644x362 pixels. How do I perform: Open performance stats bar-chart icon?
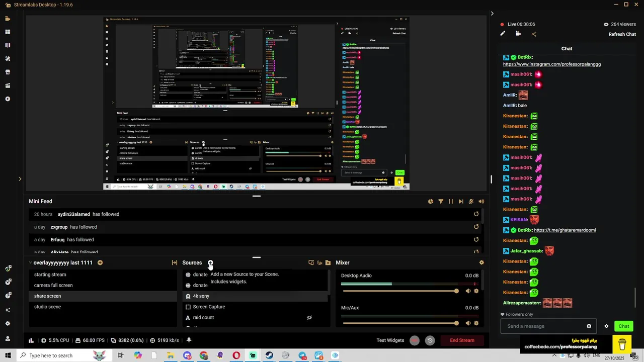(31, 340)
